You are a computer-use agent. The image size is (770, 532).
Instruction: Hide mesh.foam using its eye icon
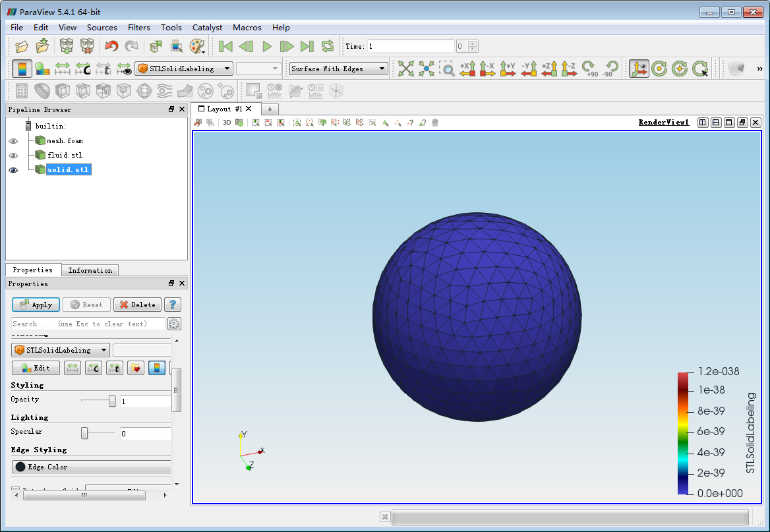(13, 141)
